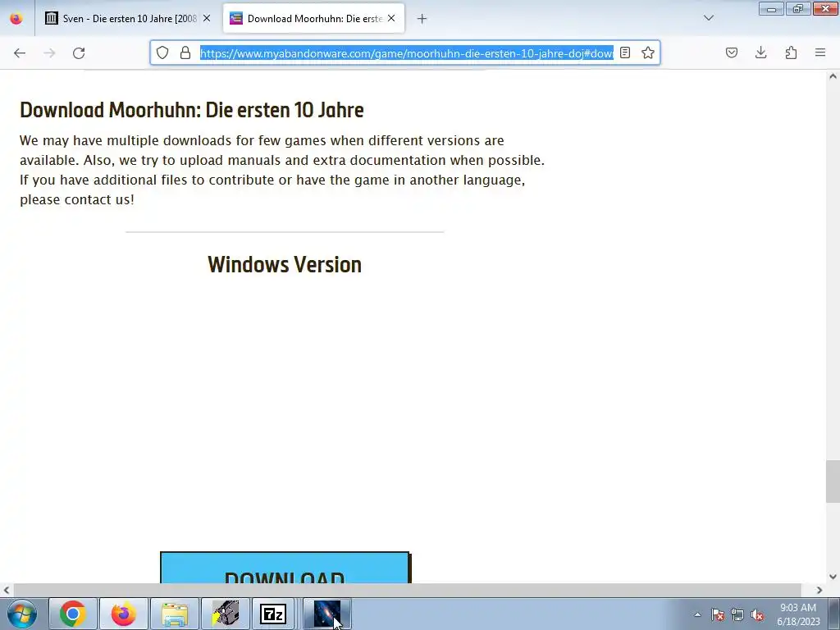Click the muted volume tray icon
The height and width of the screenshot is (630, 840).
click(x=757, y=614)
